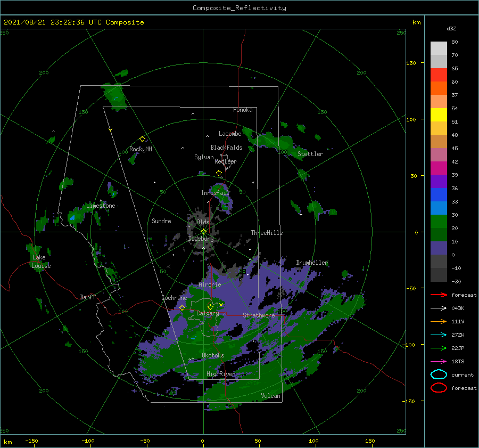Select the white 04DK arrow legend entry
479x448 pixels.
click(439, 308)
